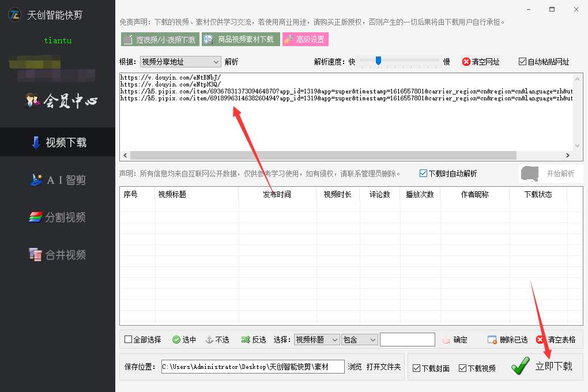Click the blue download arrow icon
The image size is (588, 392).
coord(36,142)
